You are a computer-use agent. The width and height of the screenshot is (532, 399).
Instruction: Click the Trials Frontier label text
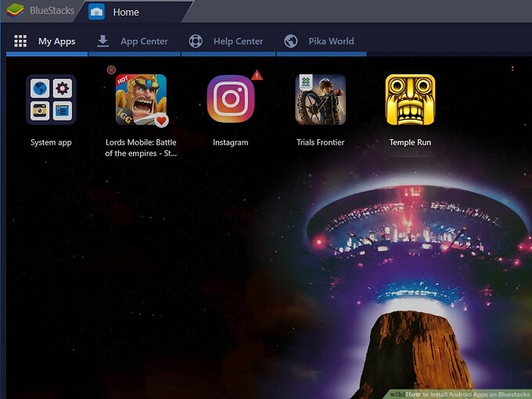tap(320, 142)
